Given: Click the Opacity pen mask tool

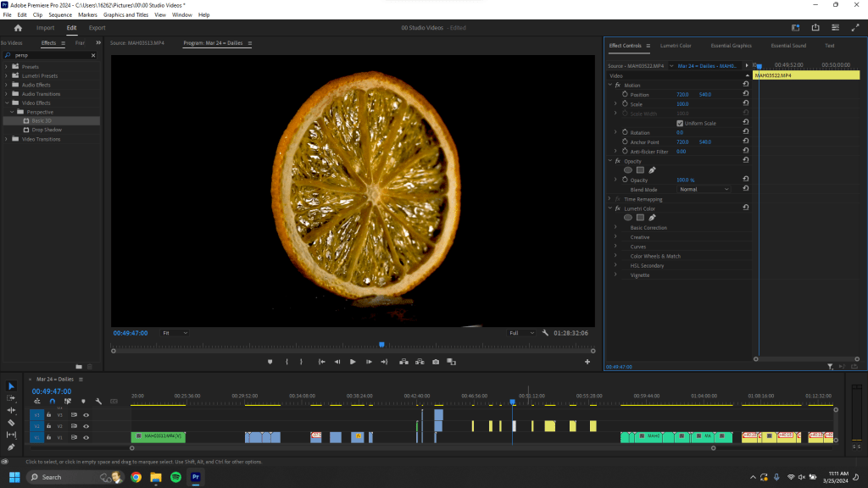Looking at the screenshot, I should 653,170.
